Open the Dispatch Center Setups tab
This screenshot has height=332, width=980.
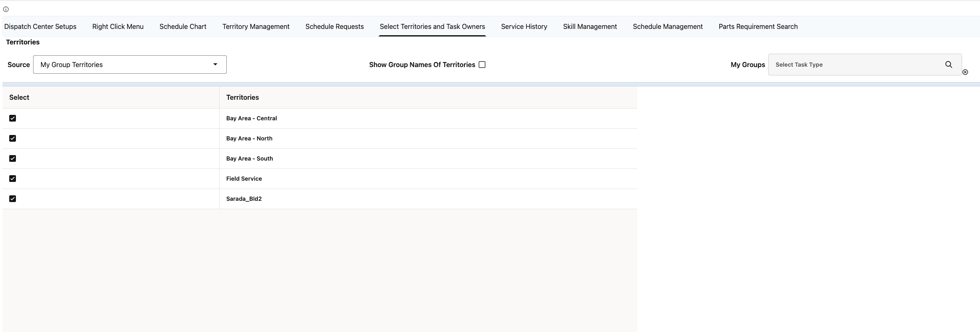point(40,26)
